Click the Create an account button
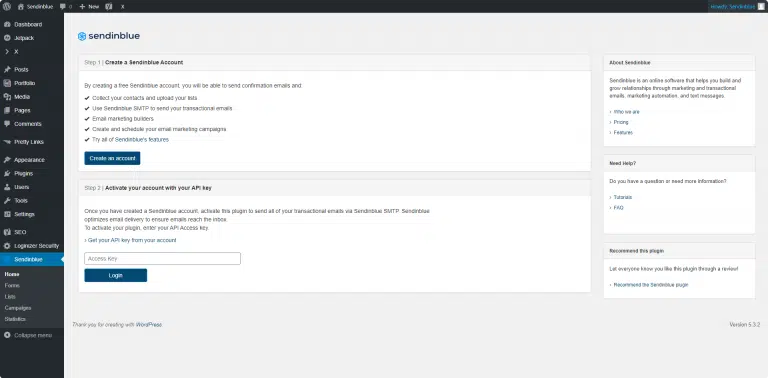 click(112, 158)
